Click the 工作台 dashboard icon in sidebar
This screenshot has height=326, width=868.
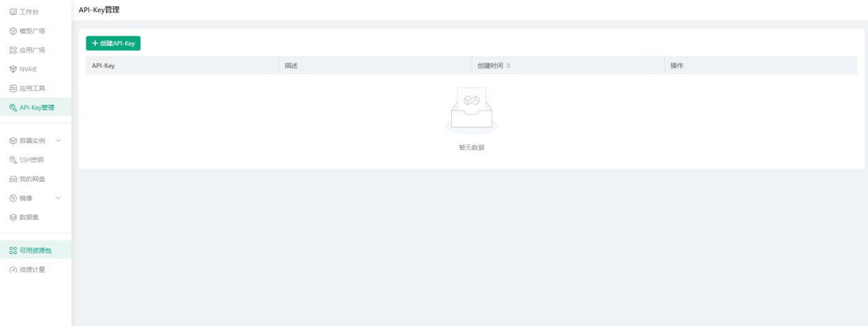[13, 12]
